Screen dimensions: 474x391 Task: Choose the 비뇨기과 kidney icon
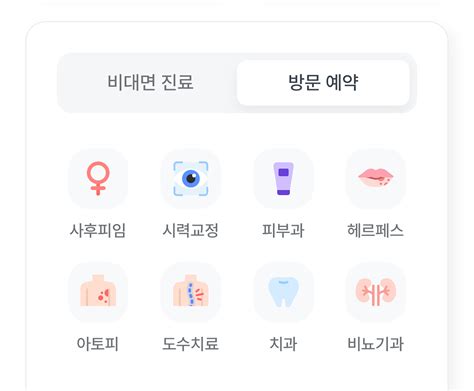pos(376,292)
